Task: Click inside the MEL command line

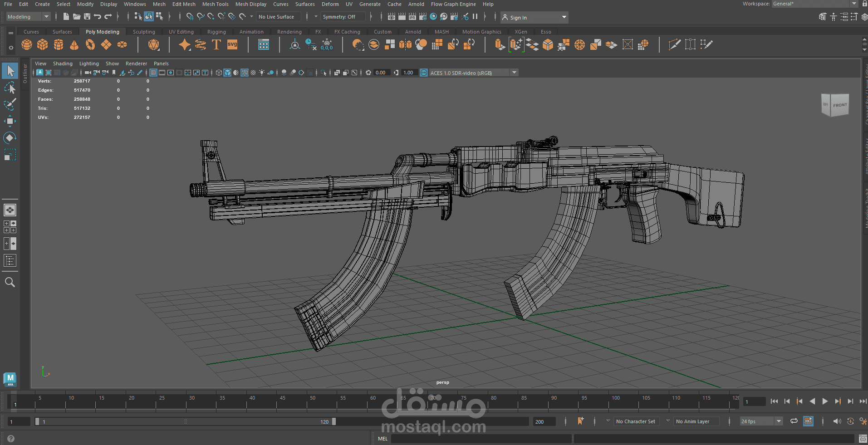Action: click(476, 438)
